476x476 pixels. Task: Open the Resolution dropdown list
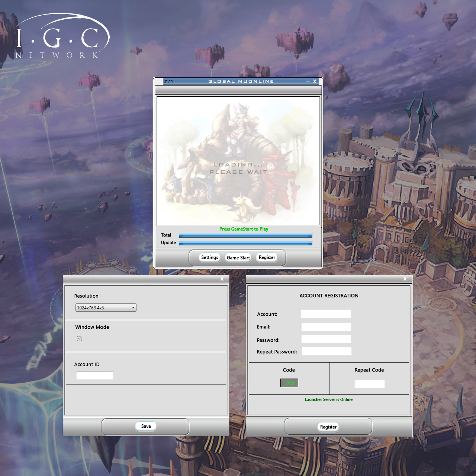click(x=133, y=308)
